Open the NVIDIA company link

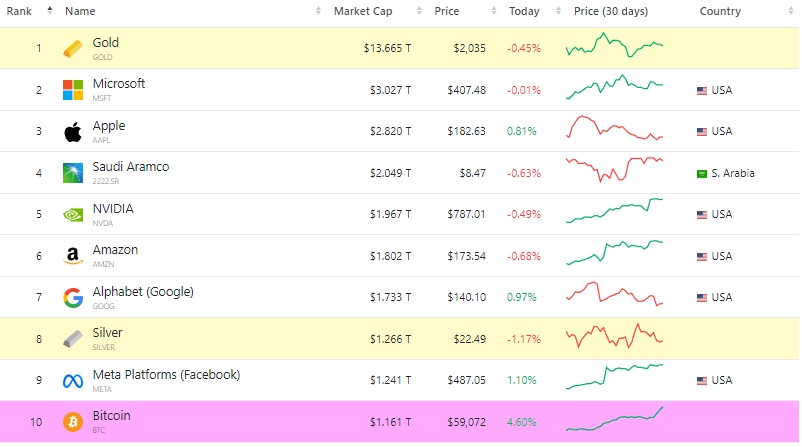click(x=113, y=209)
